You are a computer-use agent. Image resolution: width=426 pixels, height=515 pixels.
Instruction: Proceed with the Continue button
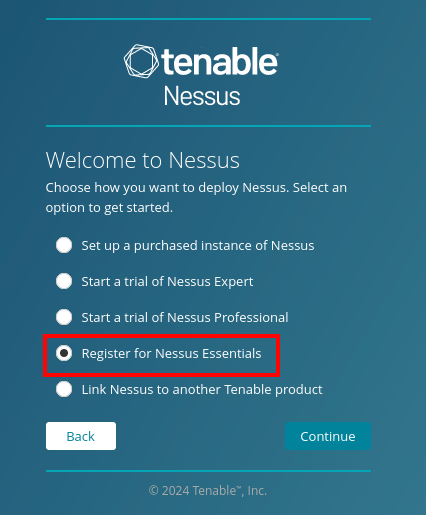[x=328, y=436]
